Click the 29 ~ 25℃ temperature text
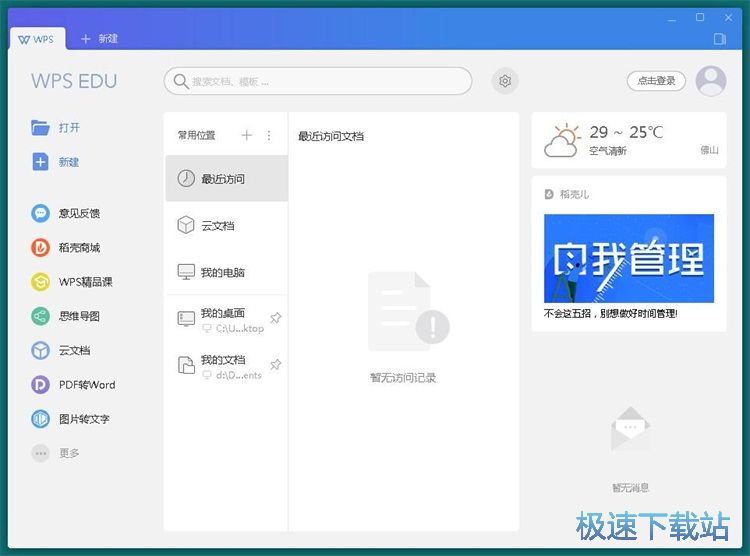The height and width of the screenshot is (556, 750). click(x=626, y=132)
